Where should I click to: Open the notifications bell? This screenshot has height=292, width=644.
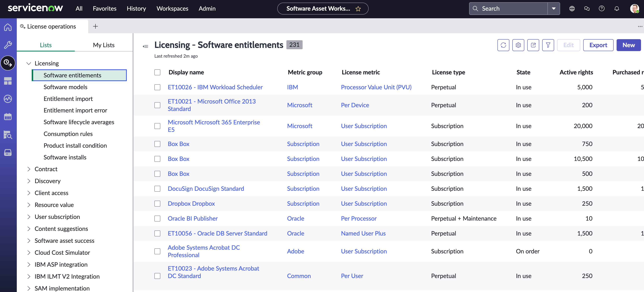coord(617,9)
